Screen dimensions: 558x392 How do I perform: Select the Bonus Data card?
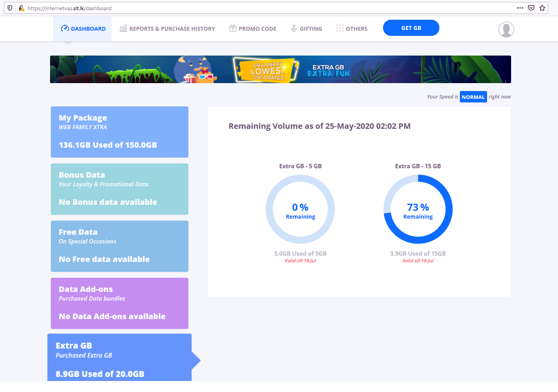click(119, 189)
